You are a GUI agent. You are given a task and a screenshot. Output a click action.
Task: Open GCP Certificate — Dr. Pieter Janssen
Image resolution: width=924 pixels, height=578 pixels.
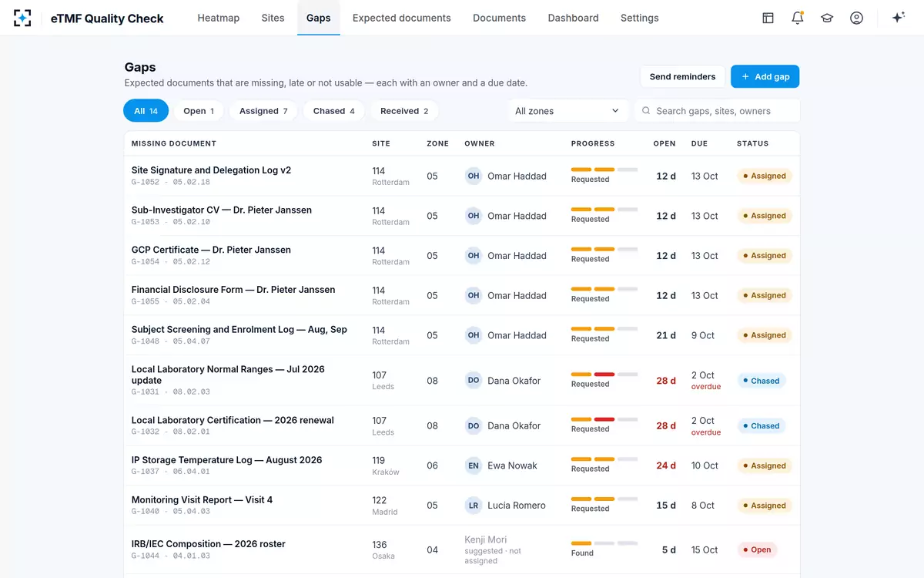(x=211, y=250)
